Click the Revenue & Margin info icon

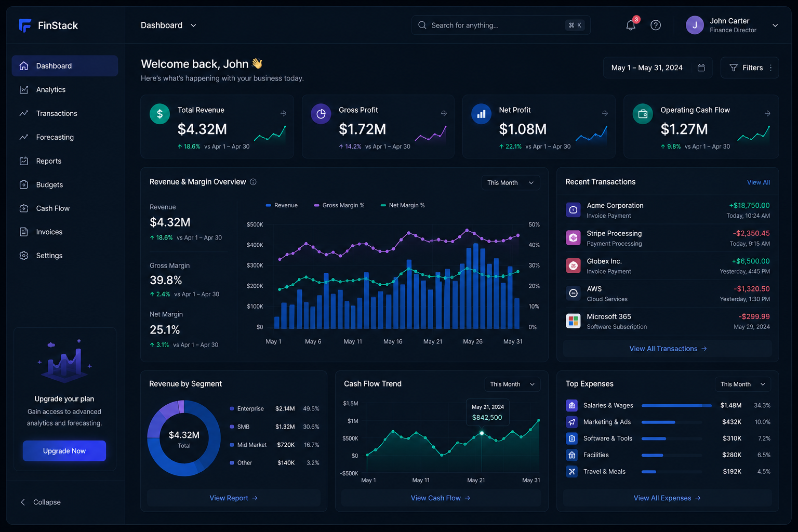pyautogui.click(x=253, y=182)
